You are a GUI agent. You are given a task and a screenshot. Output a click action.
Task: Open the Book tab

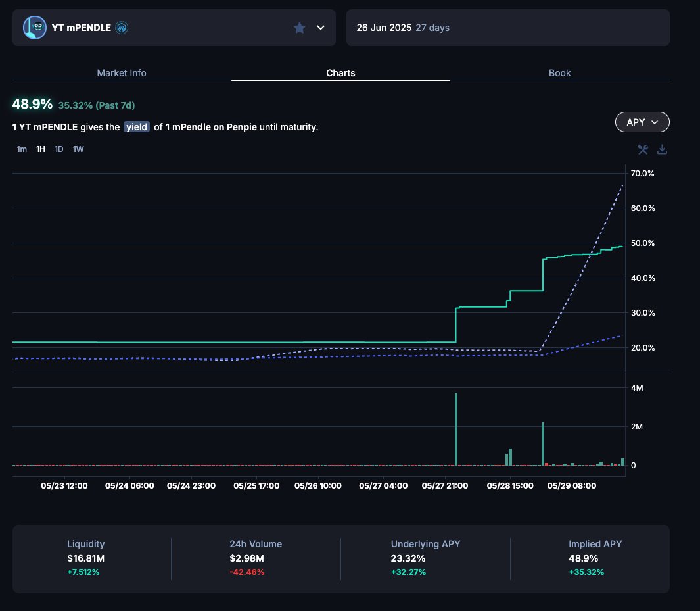point(559,73)
